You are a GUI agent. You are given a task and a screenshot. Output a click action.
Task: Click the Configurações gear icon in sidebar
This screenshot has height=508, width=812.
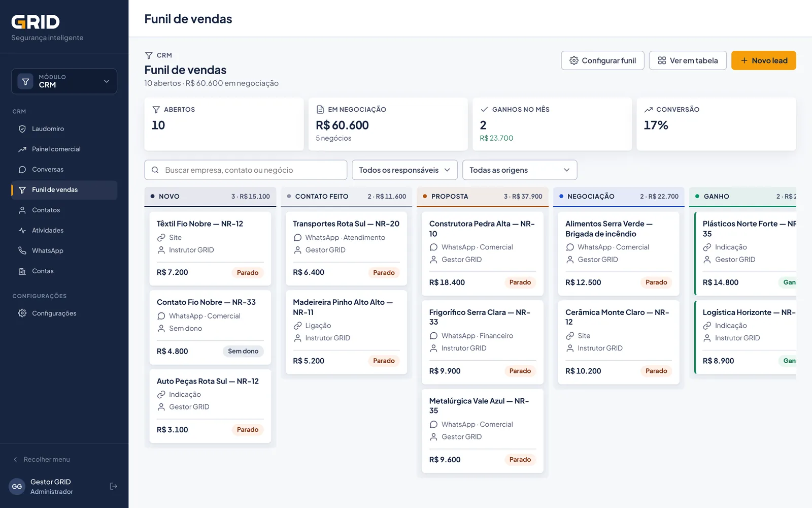22,313
